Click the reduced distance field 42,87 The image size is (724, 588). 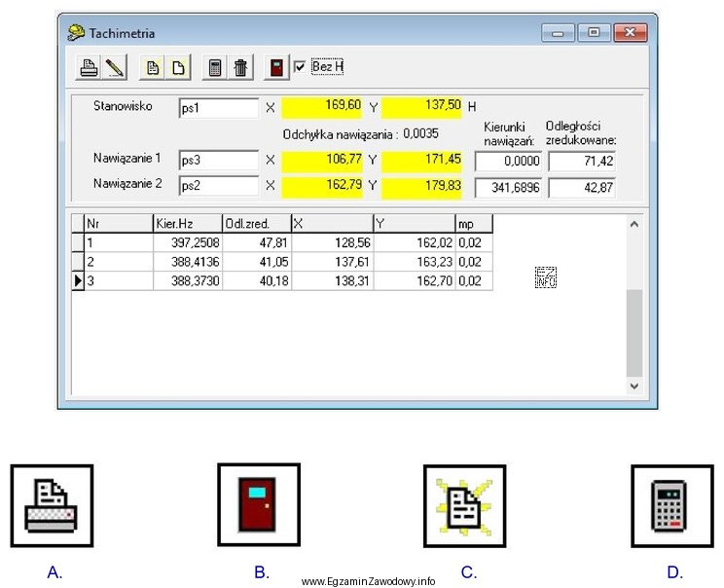(x=582, y=188)
